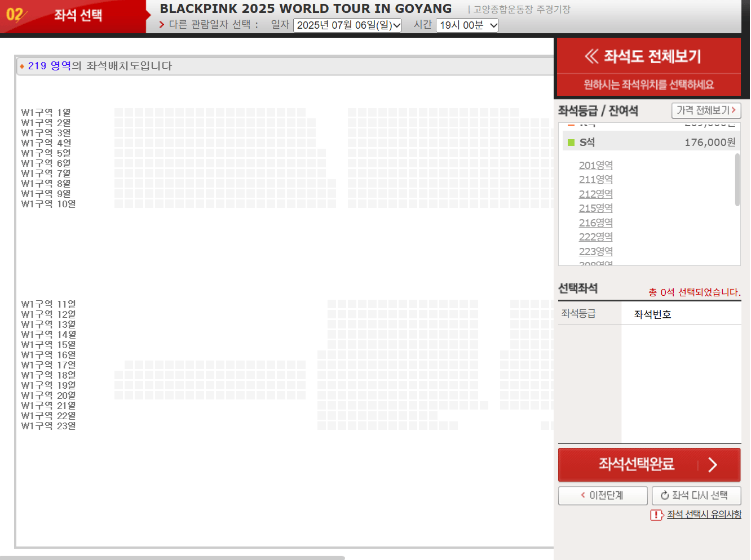The height and width of the screenshot is (560, 751).
Task: Click the left arrow icon in 이전단계
Action: tap(583, 495)
